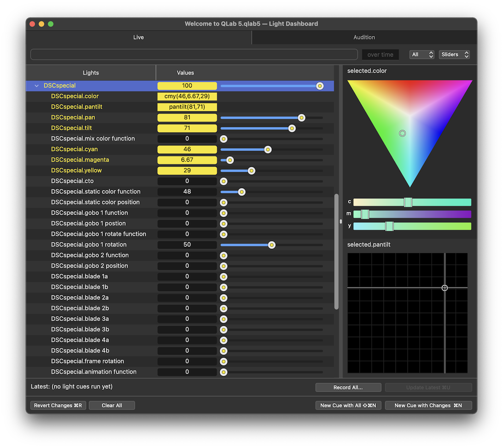Viewport: 503px width, 448px height.
Task: Click New Cue with All button
Action: click(348, 406)
